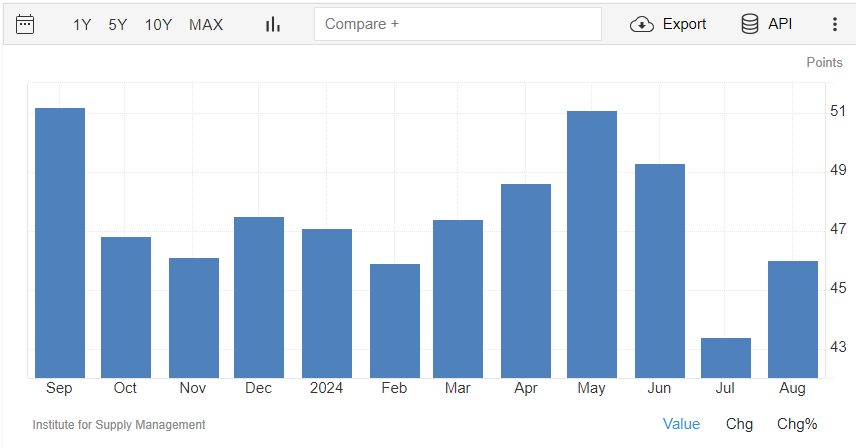Click the API link label

coord(780,24)
